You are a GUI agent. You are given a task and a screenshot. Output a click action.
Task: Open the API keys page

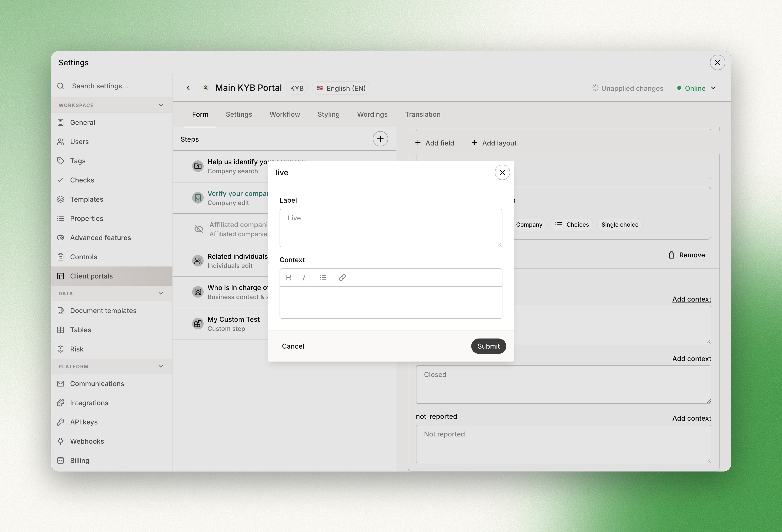(112, 422)
